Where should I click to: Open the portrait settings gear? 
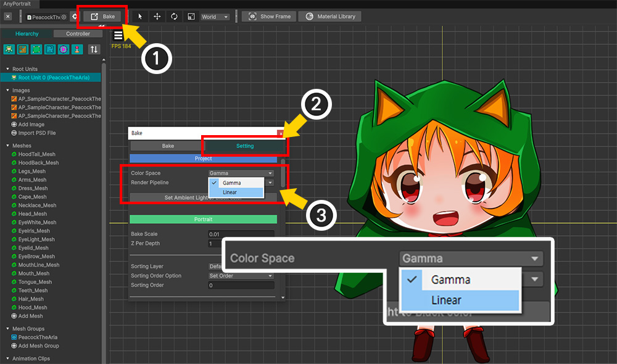click(x=75, y=17)
